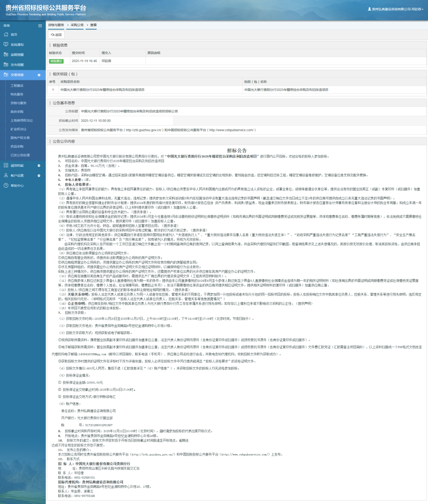428x504 pixels.
Task: Click the 返回 back button
Action: [x=56, y=35]
